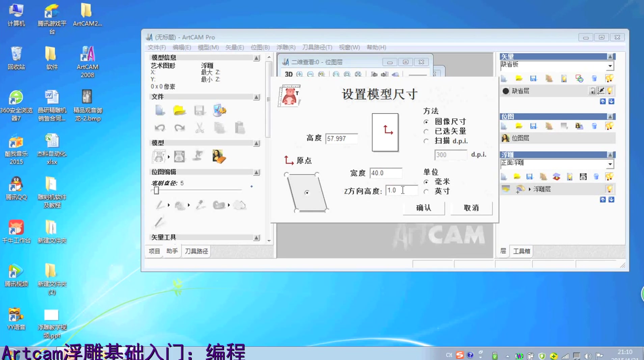The height and width of the screenshot is (360, 644).
Task: Toggle visibility lightbulb of the 缺省层 layer
Action: [610, 91]
